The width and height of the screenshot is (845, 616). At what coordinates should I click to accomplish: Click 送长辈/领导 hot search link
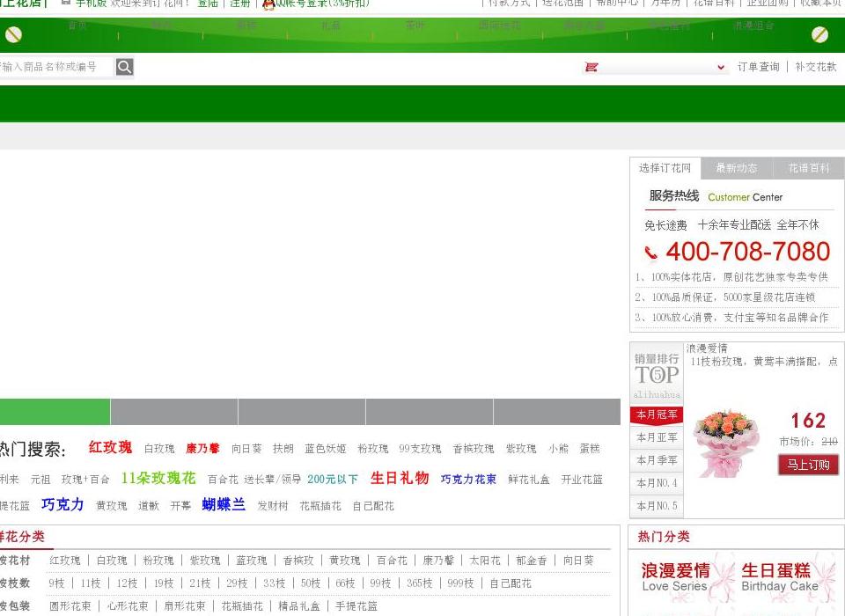(272, 479)
